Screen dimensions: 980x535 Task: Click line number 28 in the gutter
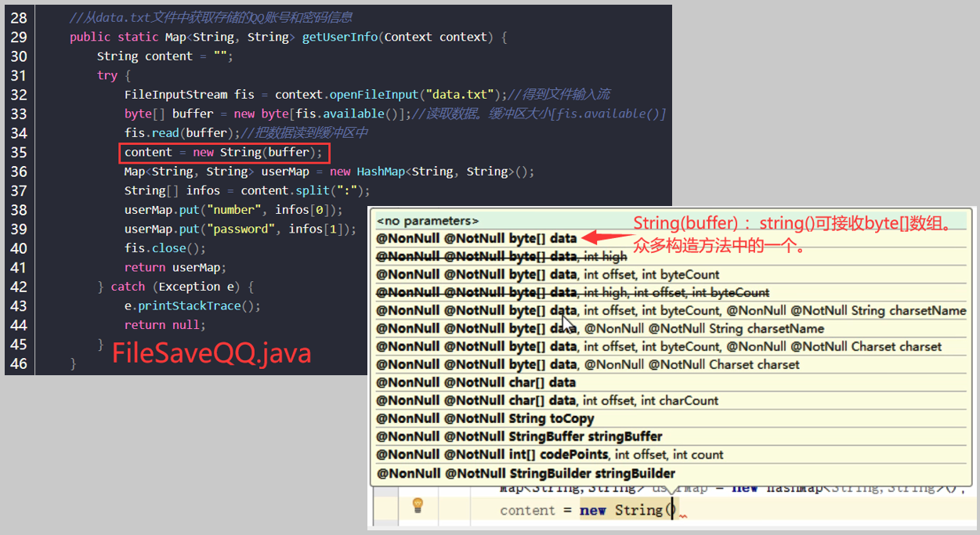(x=19, y=17)
